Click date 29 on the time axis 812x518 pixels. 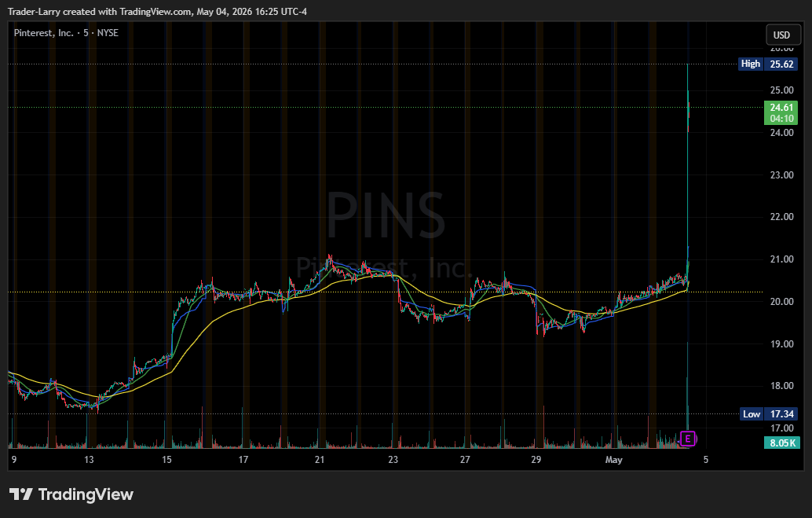[536, 459]
